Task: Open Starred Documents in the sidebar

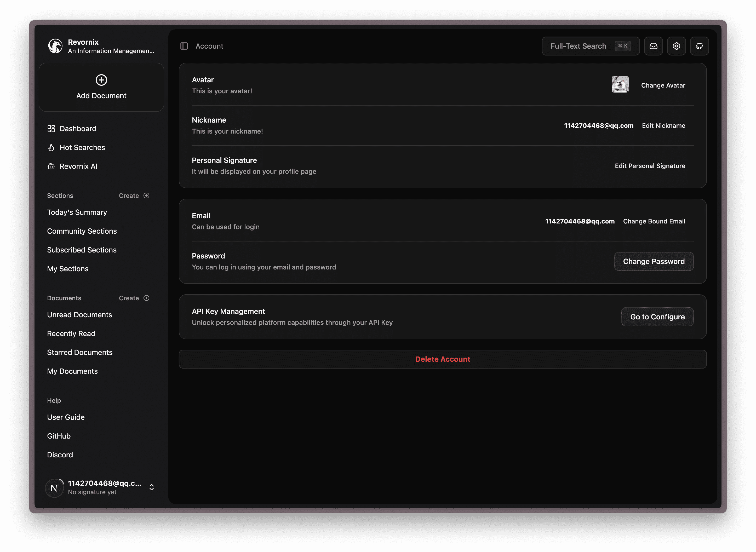Action: tap(79, 353)
